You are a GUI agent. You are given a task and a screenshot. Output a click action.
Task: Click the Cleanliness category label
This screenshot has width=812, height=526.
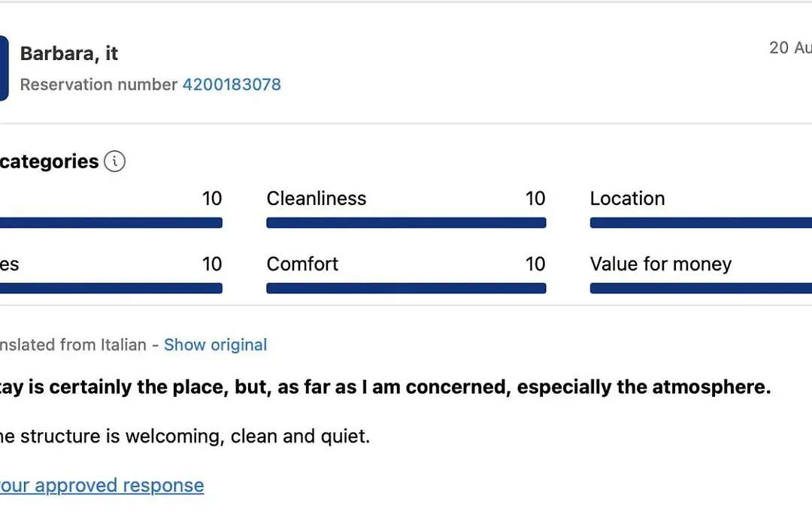tap(317, 199)
